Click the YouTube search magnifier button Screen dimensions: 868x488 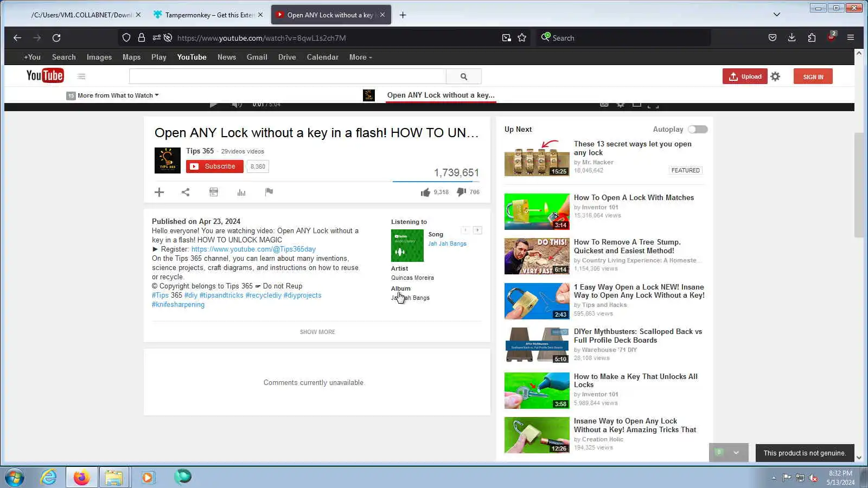click(x=464, y=76)
